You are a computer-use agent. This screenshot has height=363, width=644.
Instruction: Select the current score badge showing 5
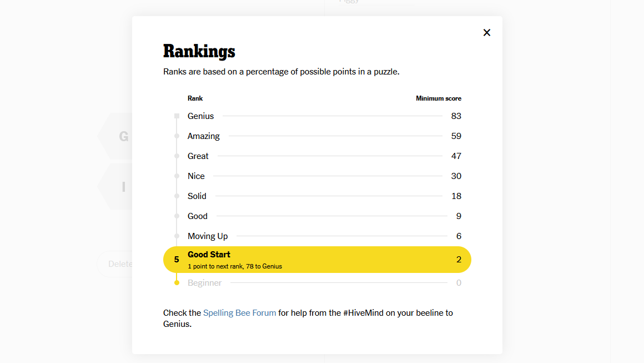tap(177, 260)
